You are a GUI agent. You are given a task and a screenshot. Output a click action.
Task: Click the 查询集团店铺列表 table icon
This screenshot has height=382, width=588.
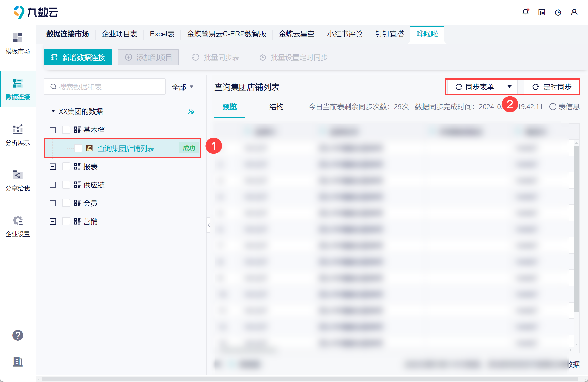coord(89,148)
